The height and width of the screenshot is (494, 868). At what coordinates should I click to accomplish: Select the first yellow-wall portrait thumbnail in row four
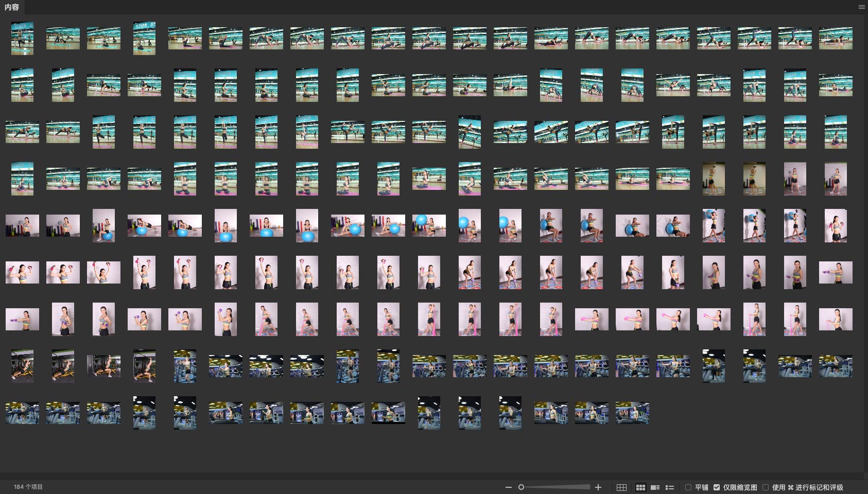point(714,179)
